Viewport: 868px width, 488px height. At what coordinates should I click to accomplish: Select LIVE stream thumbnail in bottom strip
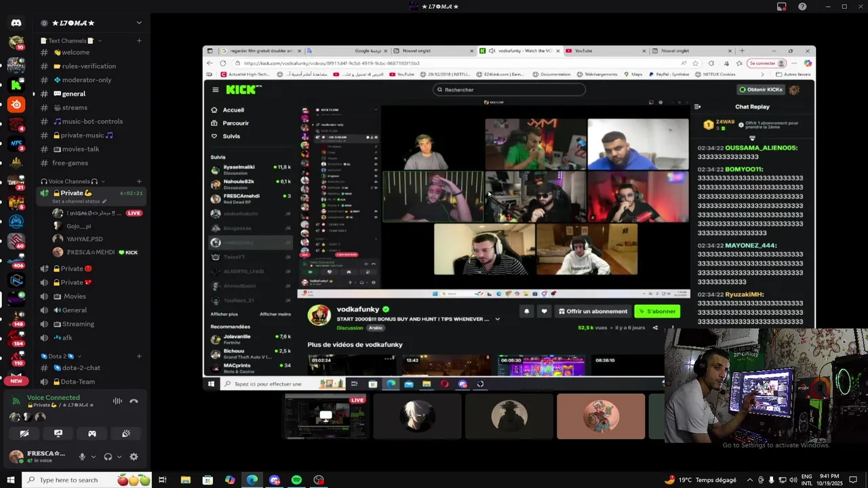(x=325, y=416)
